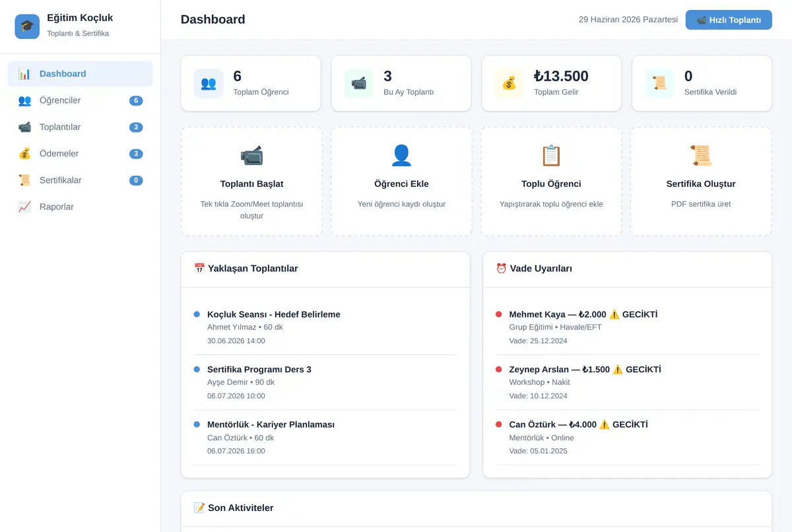Click the Toplam Gelir money bag icon
The image size is (792, 532).
click(x=509, y=84)
